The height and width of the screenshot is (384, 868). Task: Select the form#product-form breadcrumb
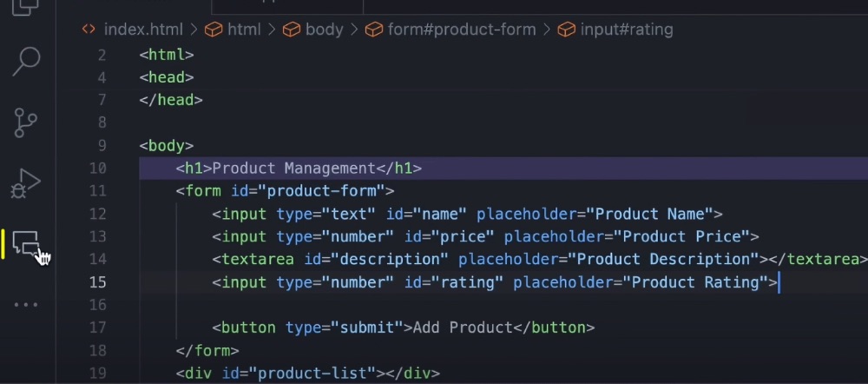tap(462, 30)
